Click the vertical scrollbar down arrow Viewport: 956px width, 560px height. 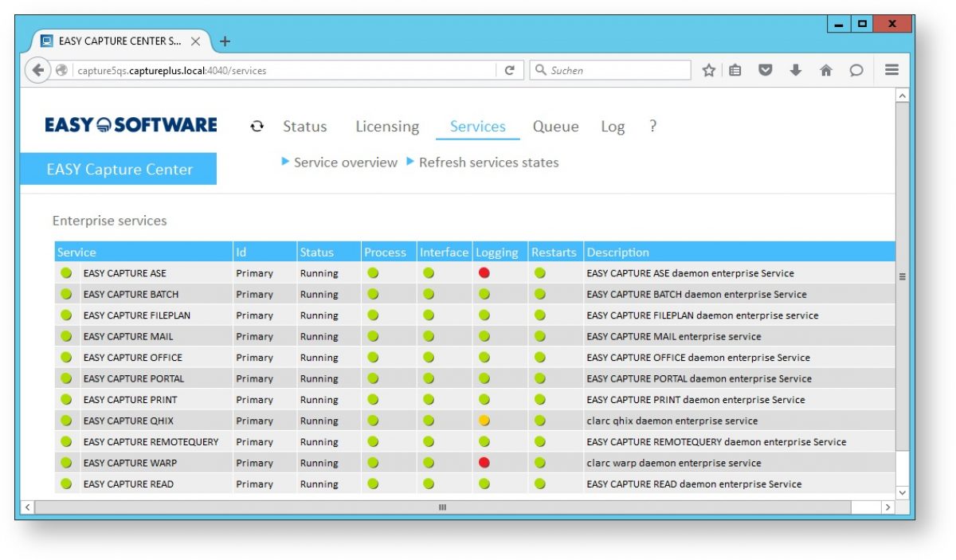pyautogui.click(x=902, y=493)
